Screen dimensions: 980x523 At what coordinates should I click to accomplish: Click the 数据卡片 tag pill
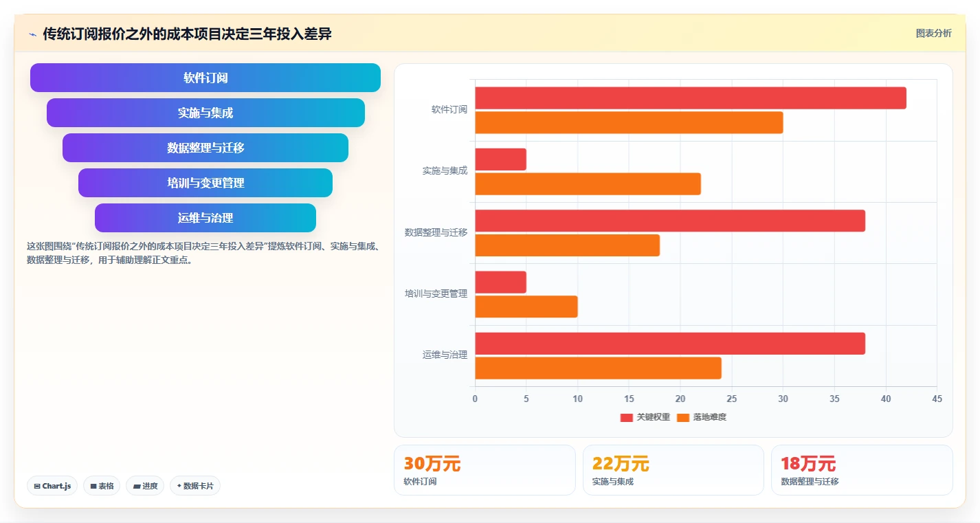pyautogui.click(x=195, y=486)
